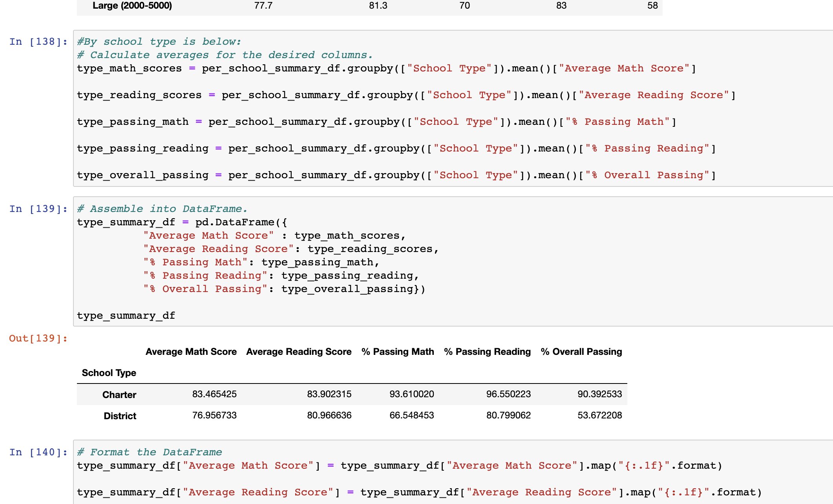Click the In [138] cell prompt
833x504 pixels.
point(37,42)
